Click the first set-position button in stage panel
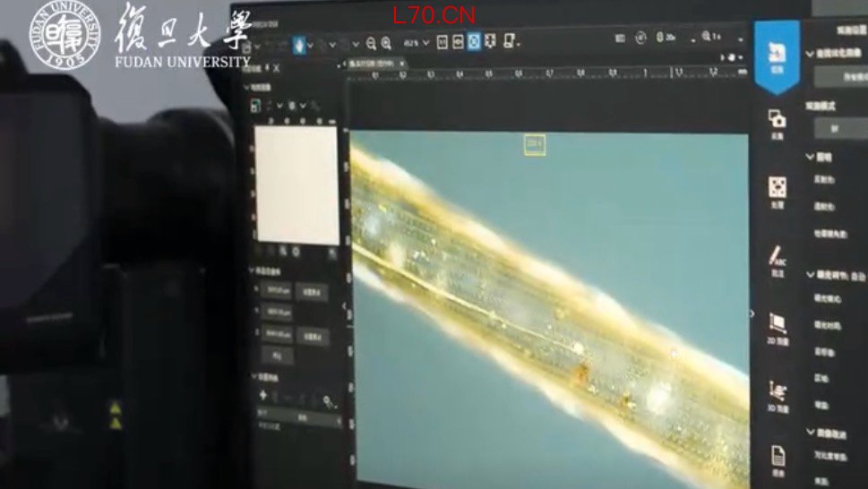 point(311,291)
